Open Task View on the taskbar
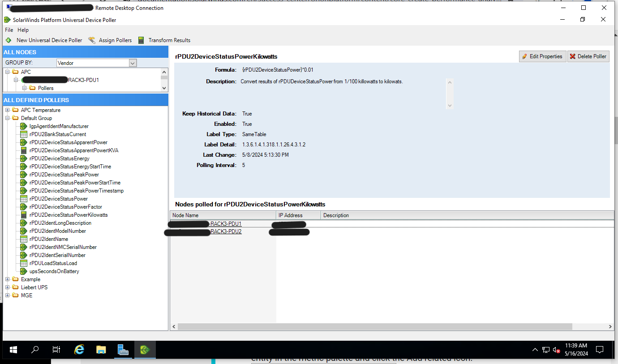Image resolution: width=618 pixels, height=364 pixels. (56, 350)
